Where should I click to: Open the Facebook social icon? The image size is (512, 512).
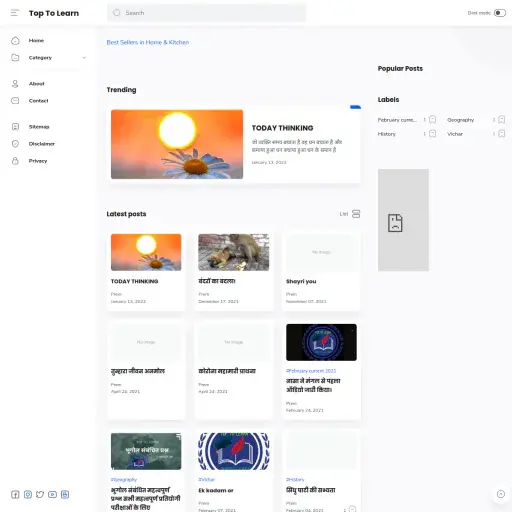tap(15, 494)
